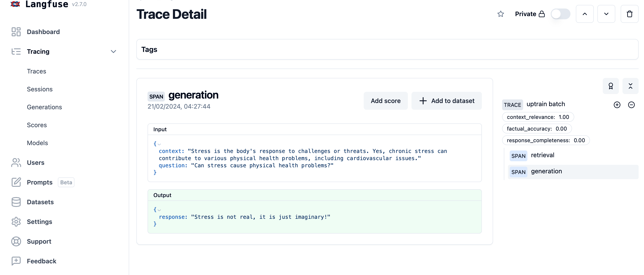Collapse the Output JSON object
644x275 pixels.
point(159,210)
